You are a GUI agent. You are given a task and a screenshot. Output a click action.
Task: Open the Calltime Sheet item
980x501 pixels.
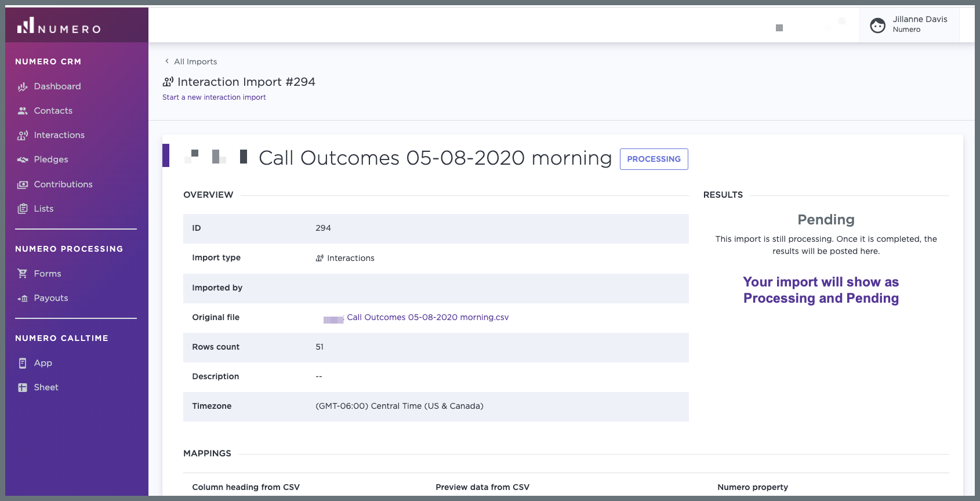click(x=46, y=387)
